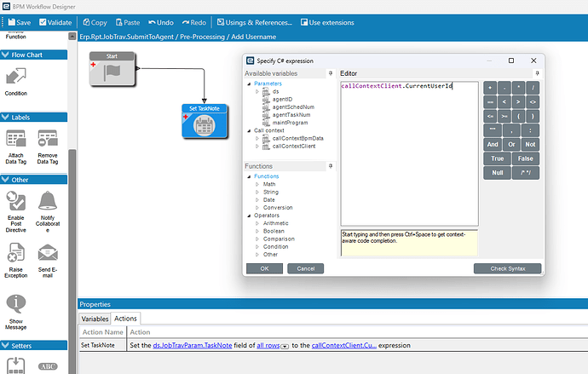Select the Show Message info icon
Image resolution: width=588 pixels, height=374 pixels.
15,304
